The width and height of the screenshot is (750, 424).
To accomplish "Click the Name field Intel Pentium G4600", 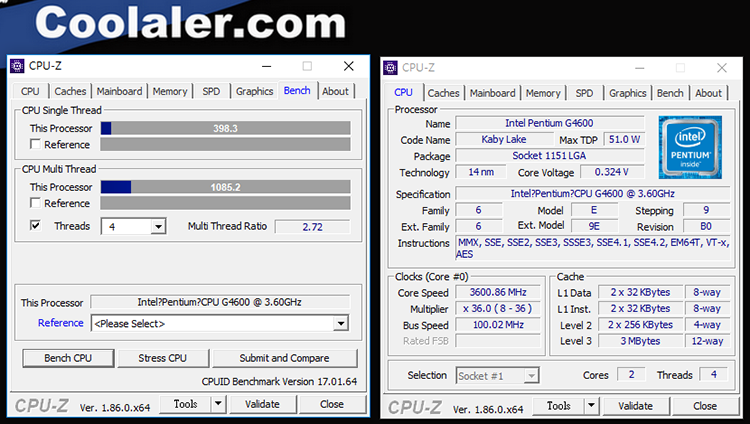I will coord(549,123).
